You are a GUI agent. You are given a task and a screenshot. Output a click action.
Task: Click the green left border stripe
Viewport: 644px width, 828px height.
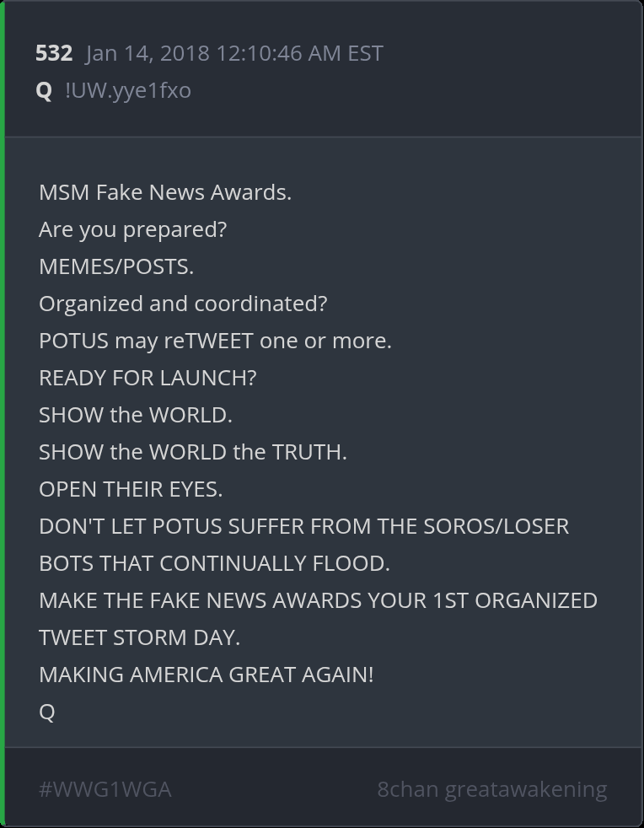click(3, 414)
